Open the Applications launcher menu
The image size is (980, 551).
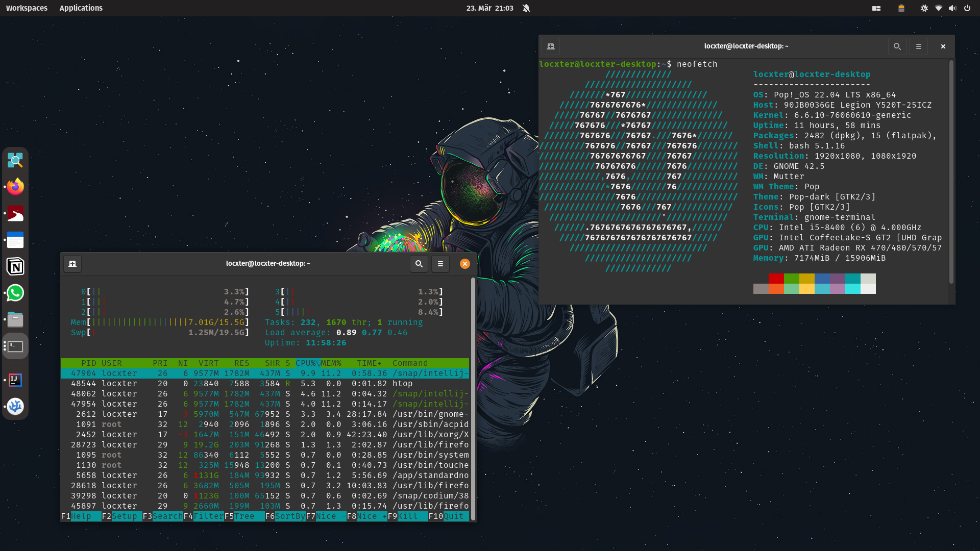coord(81,8)
